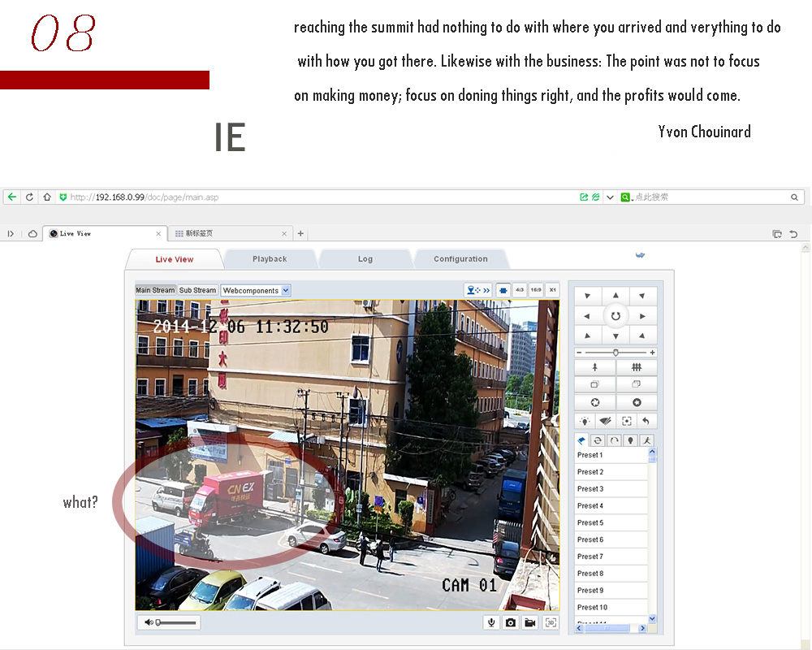
Task: Enable two-way audio microphone icon
Action: [490, 622]
